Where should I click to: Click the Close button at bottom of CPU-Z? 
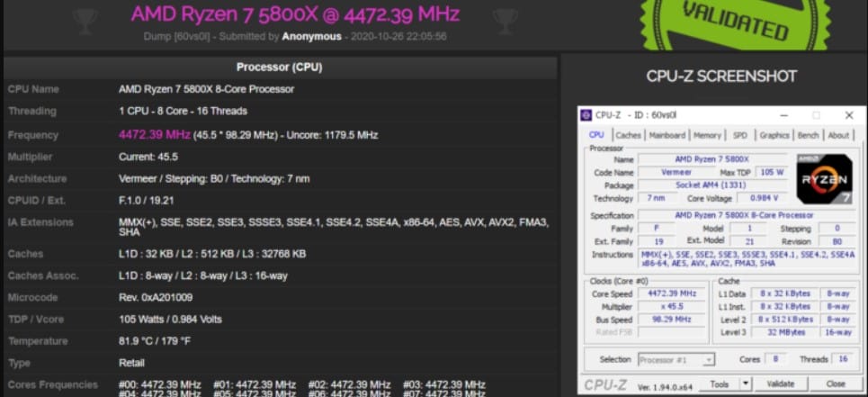836,383
